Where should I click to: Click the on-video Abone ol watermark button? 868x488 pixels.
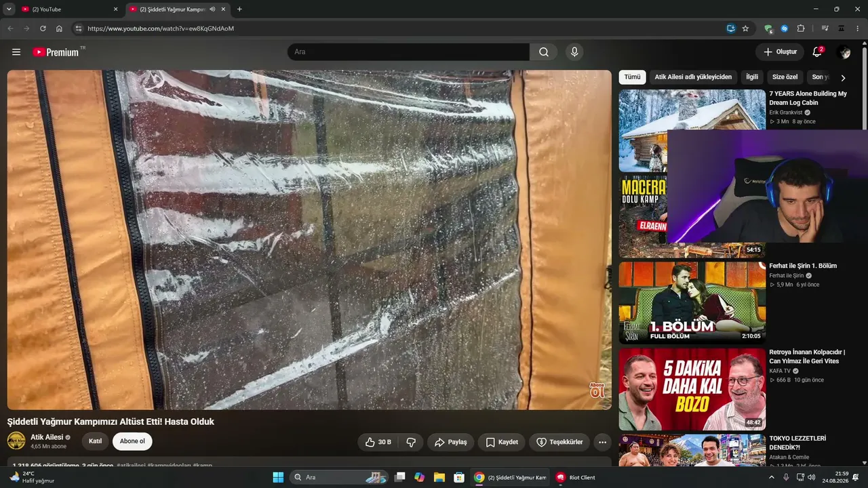click(597, 390)
